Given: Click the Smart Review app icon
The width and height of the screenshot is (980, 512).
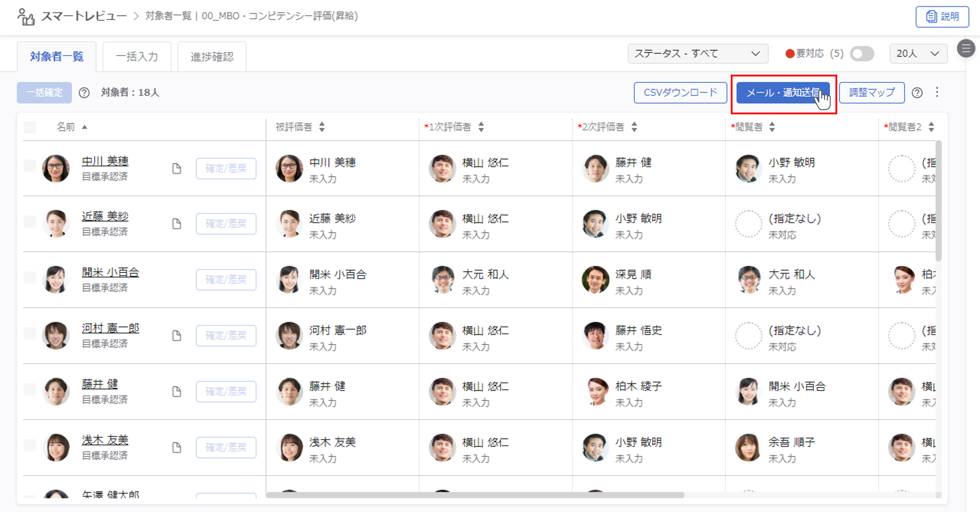Looking at the screenshot, I should coord(26,17).
